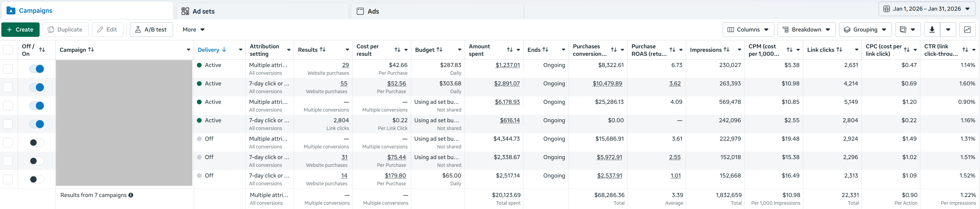This screenshot has height=209, width=980.
Task: Enable the last Off campaign toggle
Action: [x=37, y=179]
